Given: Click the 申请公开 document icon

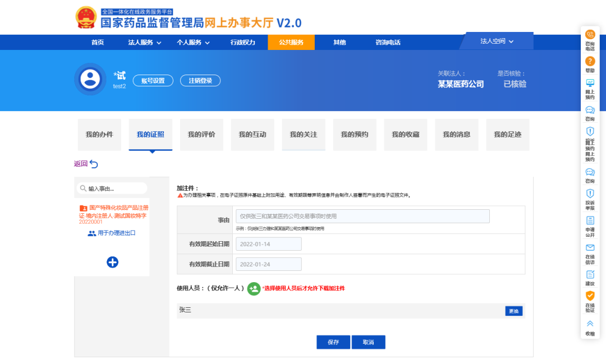Looking at the screenshot, I should click(590, 221).
